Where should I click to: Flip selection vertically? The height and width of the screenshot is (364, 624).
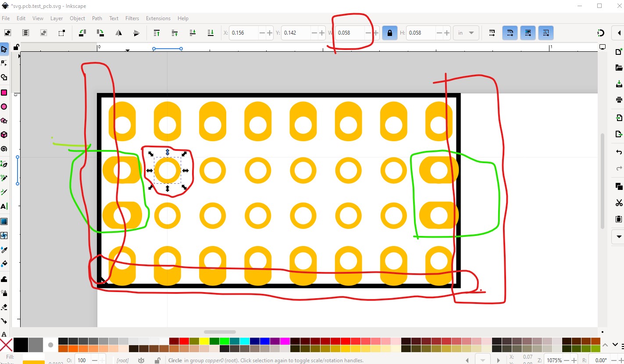point(136,33)
